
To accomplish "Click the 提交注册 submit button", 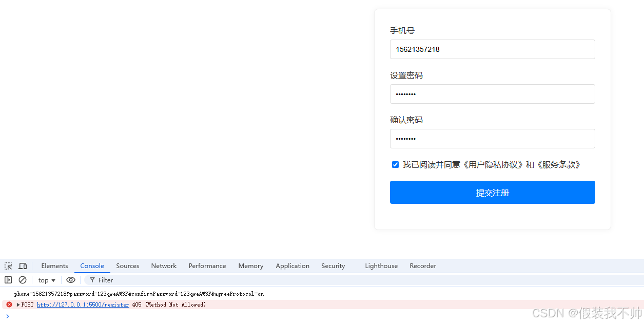I will point(493,193).
